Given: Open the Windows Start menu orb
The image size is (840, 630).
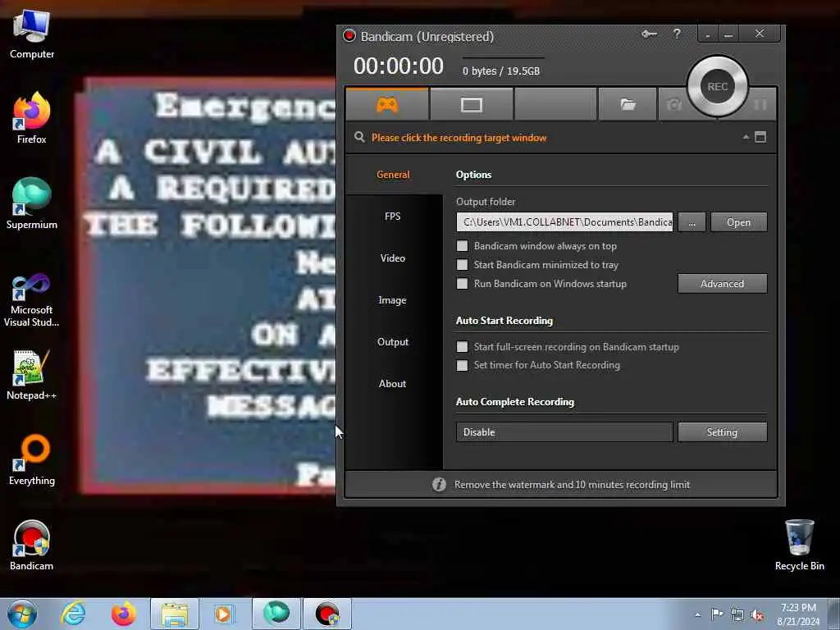Looking at the screenshot, I should point(22,614).
